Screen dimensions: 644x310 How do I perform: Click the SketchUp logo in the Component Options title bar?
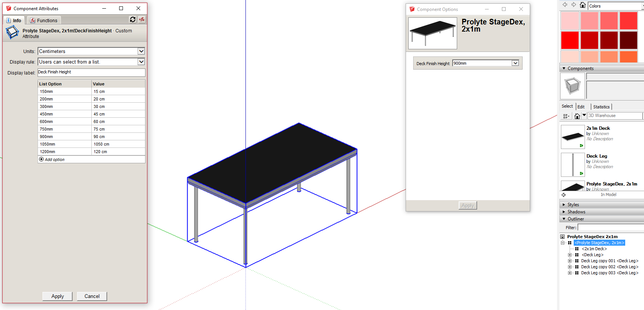pos(412,9)
